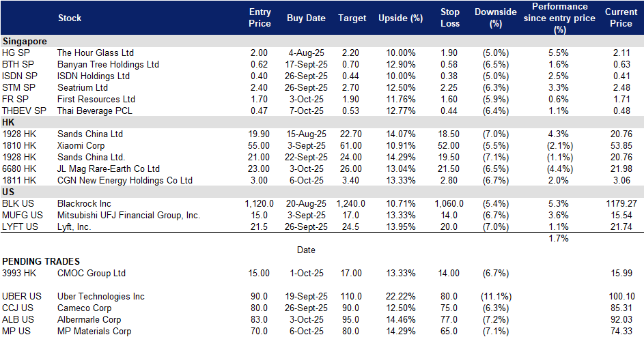Click the Stop Loss column header

[x=450, y=18]
